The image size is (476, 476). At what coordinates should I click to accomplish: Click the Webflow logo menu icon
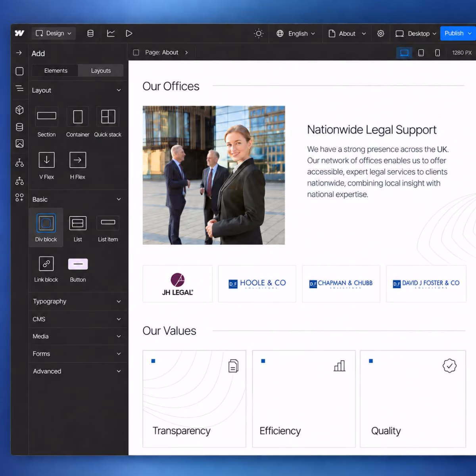19,33
